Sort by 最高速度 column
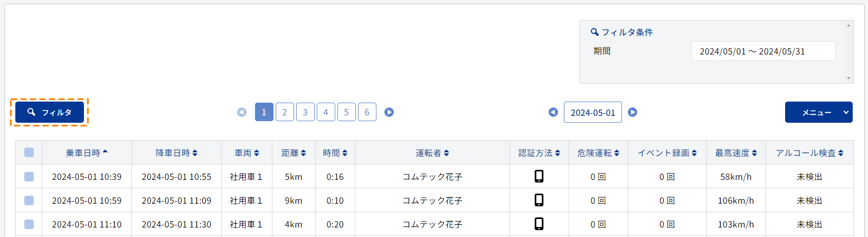 click(x=736, y=153)
